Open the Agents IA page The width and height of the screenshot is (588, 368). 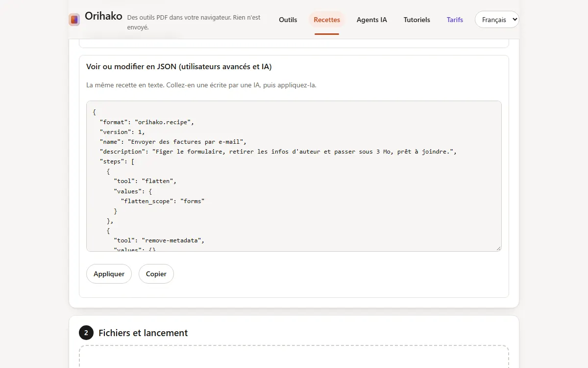coord(372,20)
